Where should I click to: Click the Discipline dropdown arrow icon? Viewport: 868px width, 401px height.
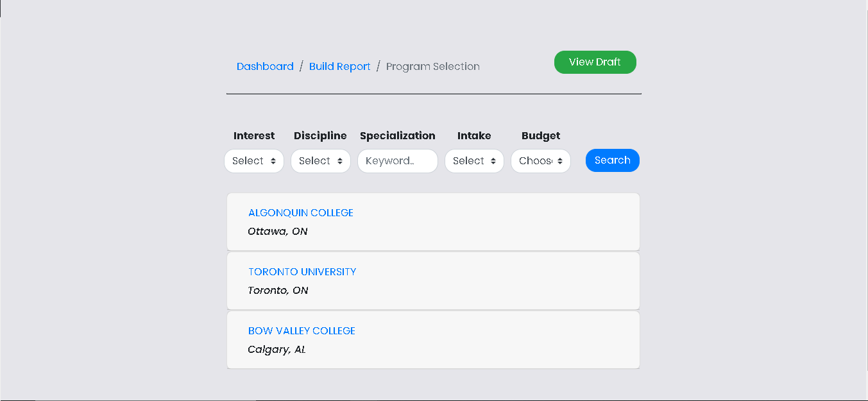pos(340,161)
